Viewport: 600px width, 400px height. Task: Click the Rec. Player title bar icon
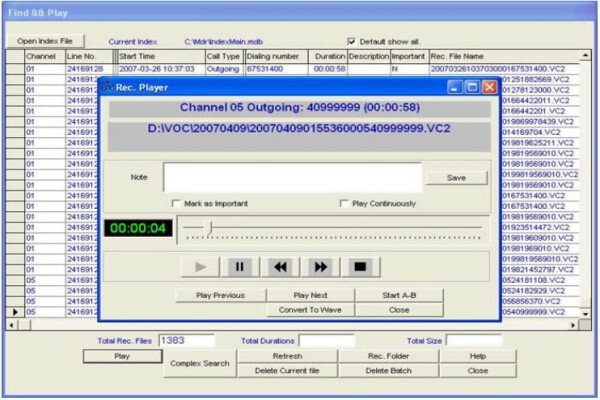pyautogui.click(x=108, y=87)
